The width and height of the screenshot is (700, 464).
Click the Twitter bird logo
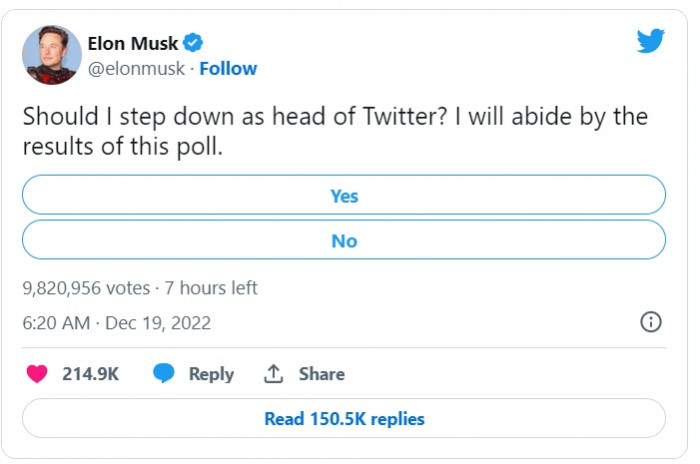coord(651,41)
